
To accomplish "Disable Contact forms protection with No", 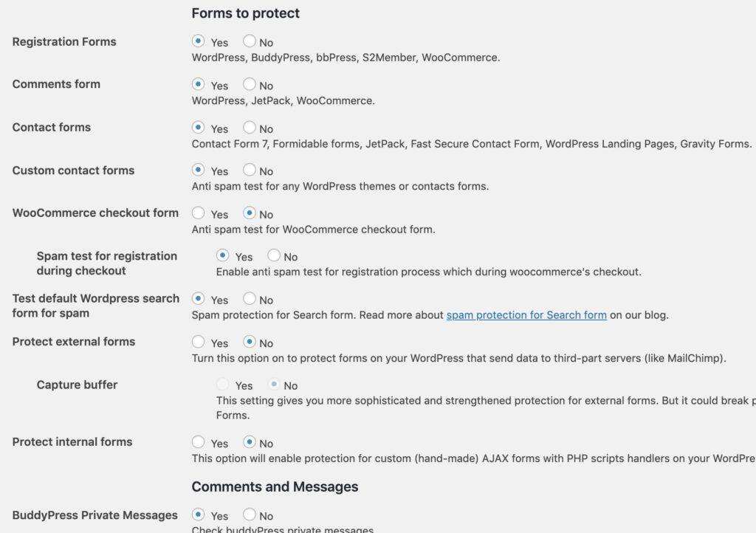I will [250, 128].
